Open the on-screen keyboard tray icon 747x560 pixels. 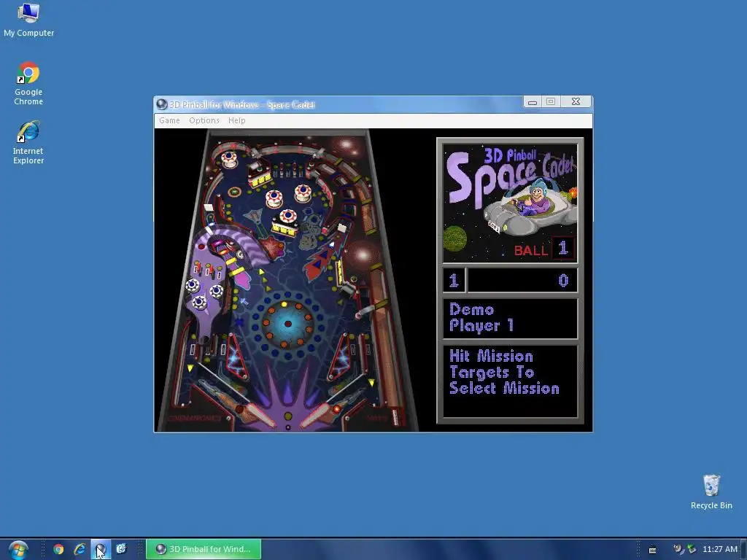tap(653, 550)
